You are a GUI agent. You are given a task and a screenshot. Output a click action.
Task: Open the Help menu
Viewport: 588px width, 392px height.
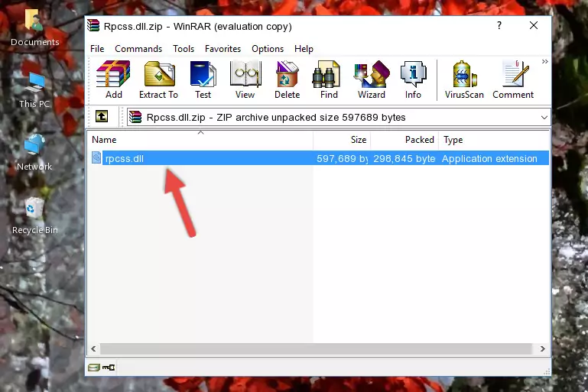pos(304,49)
